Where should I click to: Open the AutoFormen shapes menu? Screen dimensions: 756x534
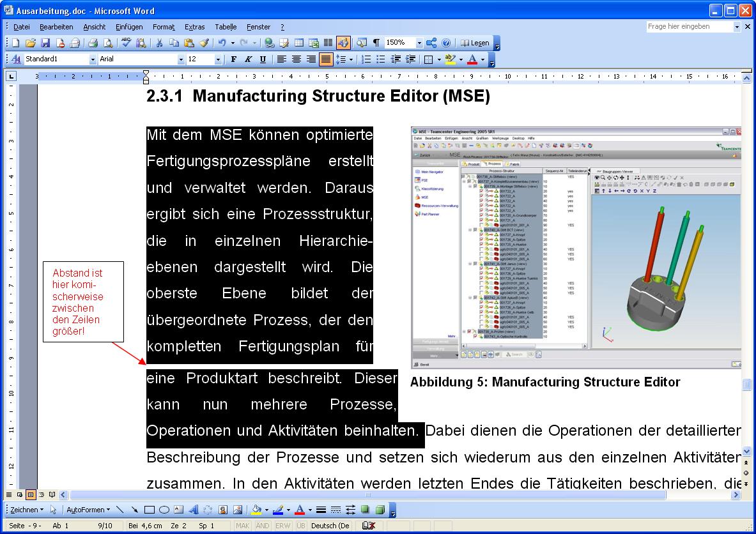pos(88,510)
